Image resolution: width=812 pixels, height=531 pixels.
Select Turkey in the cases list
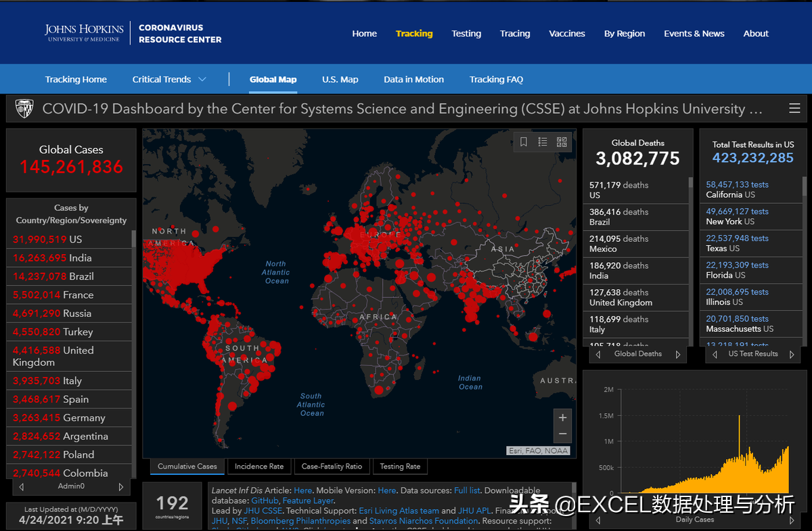(x=69, y=332)
